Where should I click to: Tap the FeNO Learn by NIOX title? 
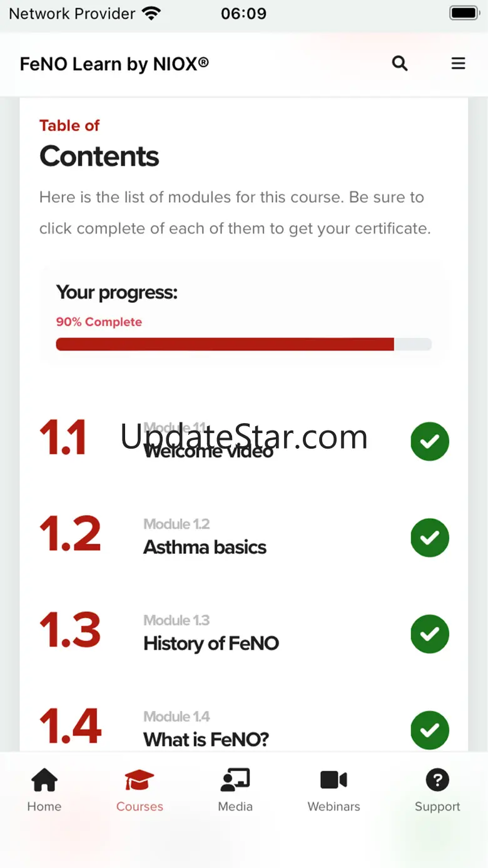pyautogui.click(x=114, y=64)
